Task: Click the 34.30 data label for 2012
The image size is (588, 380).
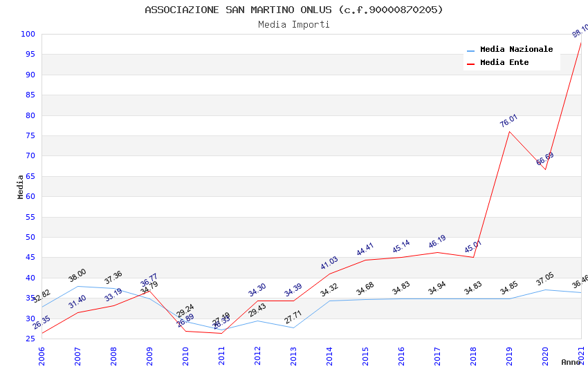Action: [x=257, y=289]
